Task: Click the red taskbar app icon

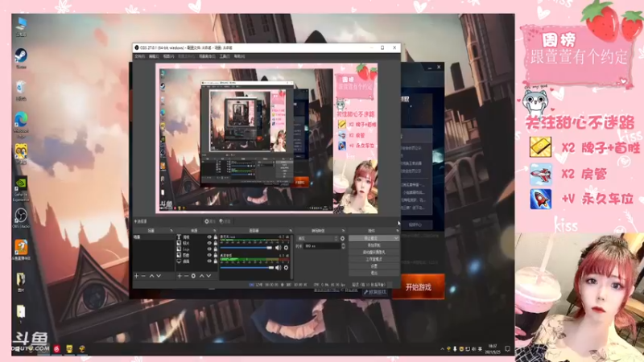Action: click(56, 349)
